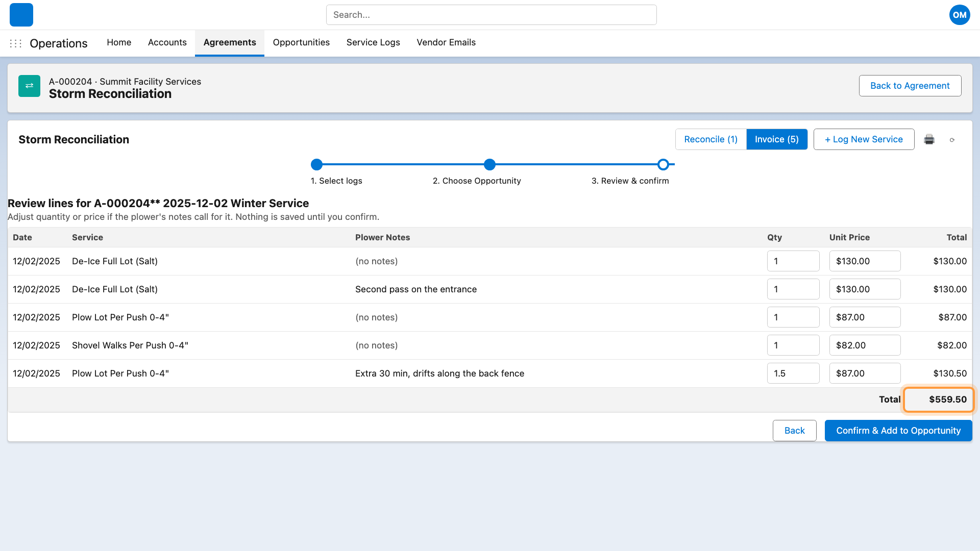The image size is (980, 551).
Task: Edit Qty field showing 1.5
Action: pos(793,373)
